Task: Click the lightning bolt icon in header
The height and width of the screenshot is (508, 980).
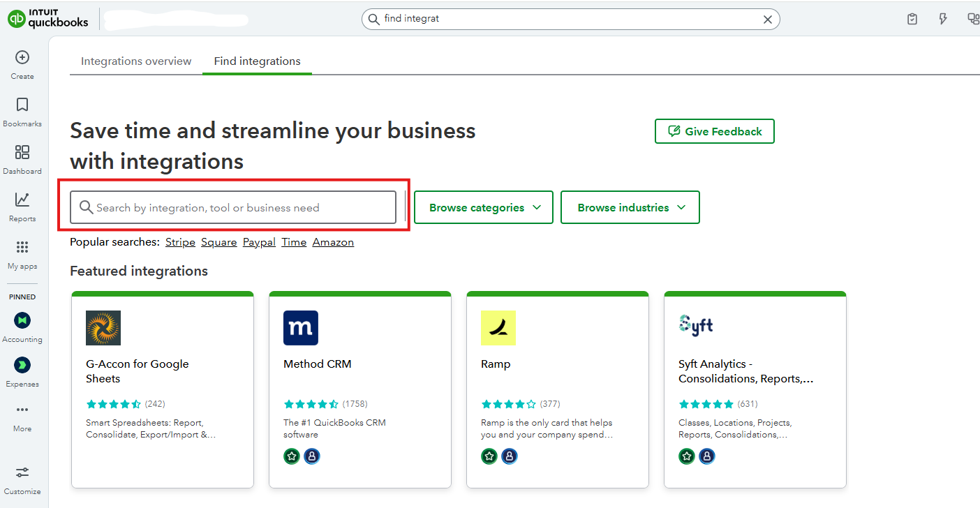Action: tap(943, 19)
